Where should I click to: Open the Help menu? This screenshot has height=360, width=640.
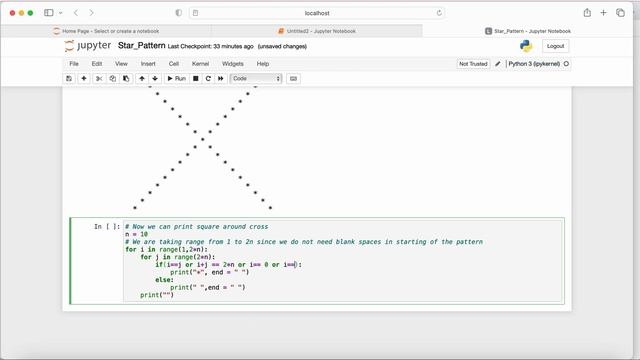pyautogui.click(x=263, y=64)
